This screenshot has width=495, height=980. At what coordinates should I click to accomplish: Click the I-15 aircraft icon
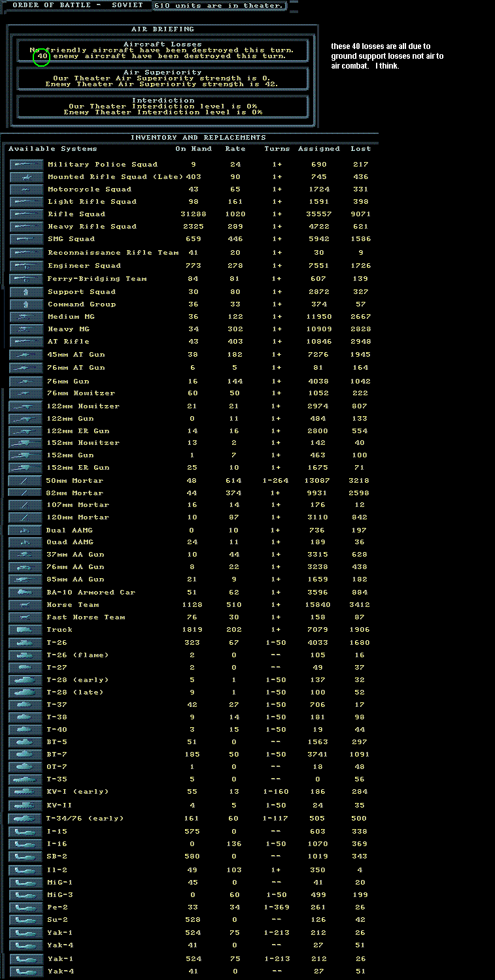[x=27, y=832]
